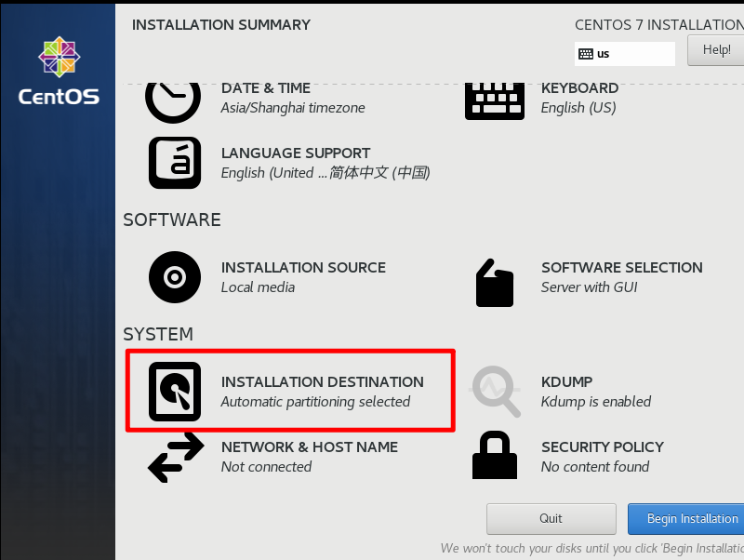Screen dimensions: 744x560
Task: Click the Keyboard layout icon
Action: pyautogui.click(x=495, y=101)
